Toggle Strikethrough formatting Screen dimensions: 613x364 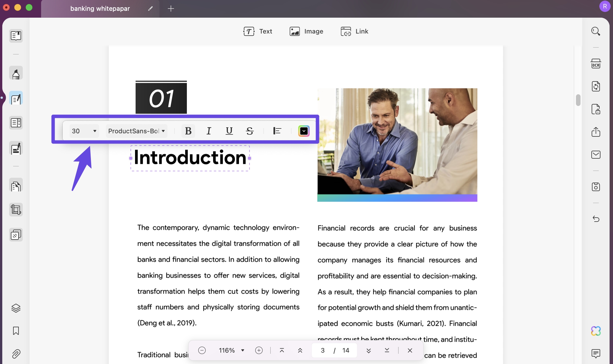[250, 131]
